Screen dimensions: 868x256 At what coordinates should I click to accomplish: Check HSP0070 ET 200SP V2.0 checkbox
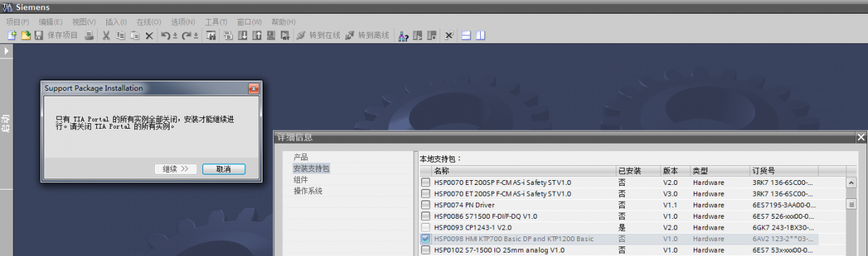click(426, 182)
